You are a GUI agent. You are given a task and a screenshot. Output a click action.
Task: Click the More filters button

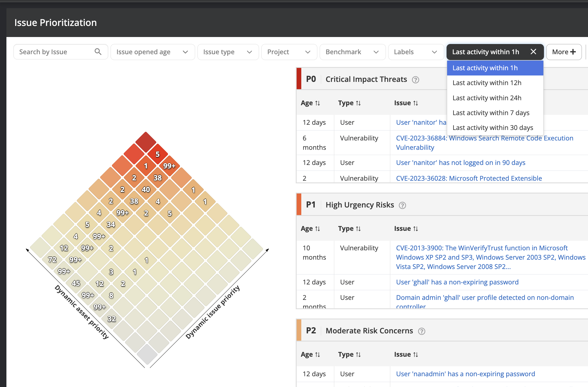coord(563,52)
